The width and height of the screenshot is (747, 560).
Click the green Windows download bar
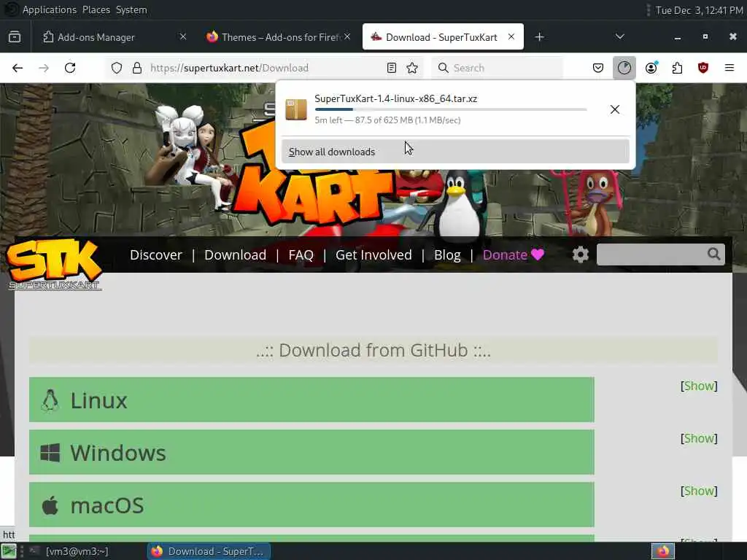click(x=311, y=452)
